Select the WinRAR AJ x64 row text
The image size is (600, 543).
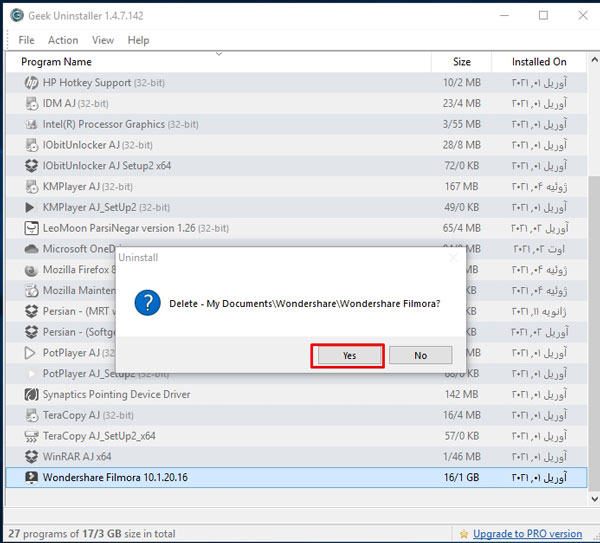pyautogui.click(x=77, y=457)
